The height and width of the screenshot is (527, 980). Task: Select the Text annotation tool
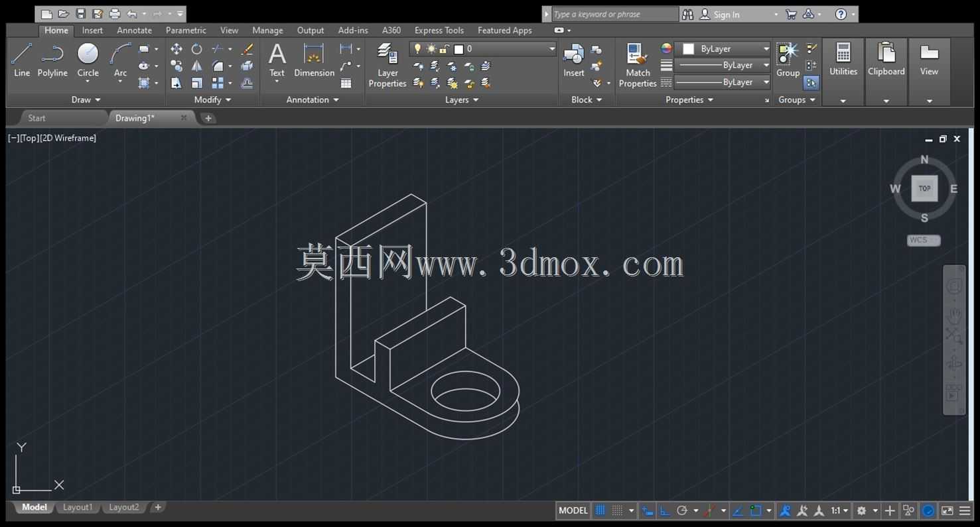277,60
